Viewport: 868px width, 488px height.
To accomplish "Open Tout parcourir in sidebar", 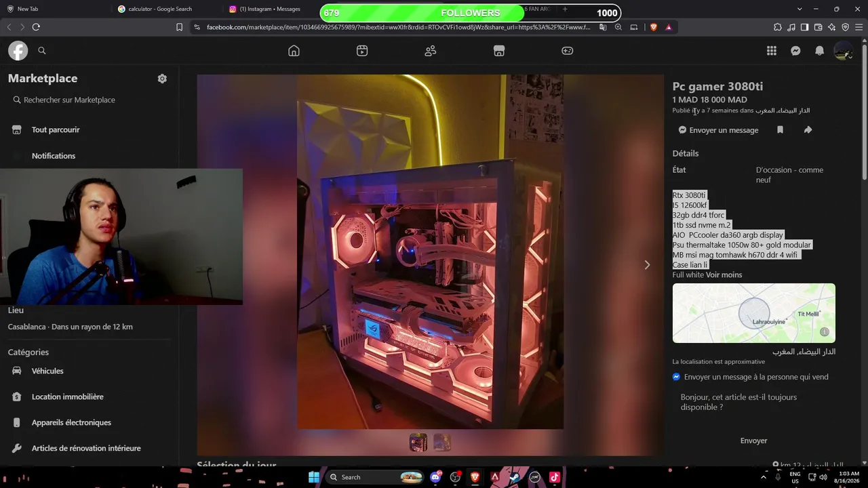I will coord(88,129).
